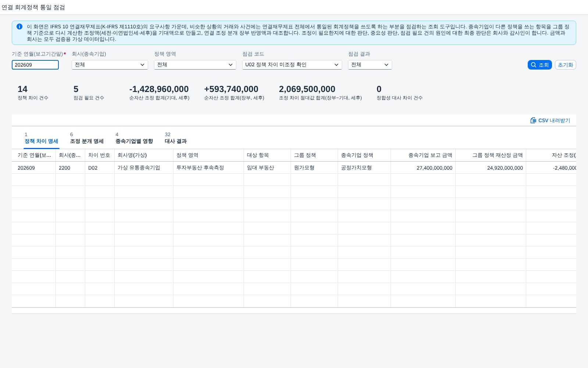Screen dimensions: 588x368
Task: Click the CSV 내려받기 download icon
Action: tap(533, 120)
